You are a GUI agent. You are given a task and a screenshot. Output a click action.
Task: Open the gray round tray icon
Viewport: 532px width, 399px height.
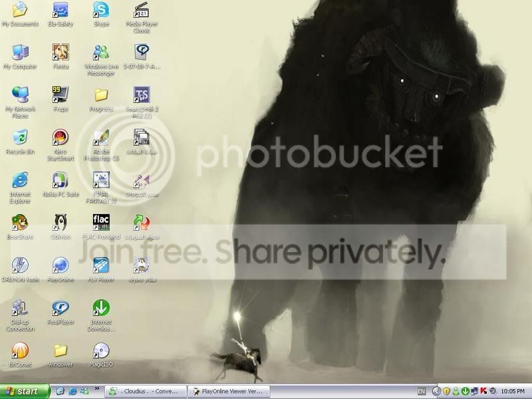click(493, 391)
